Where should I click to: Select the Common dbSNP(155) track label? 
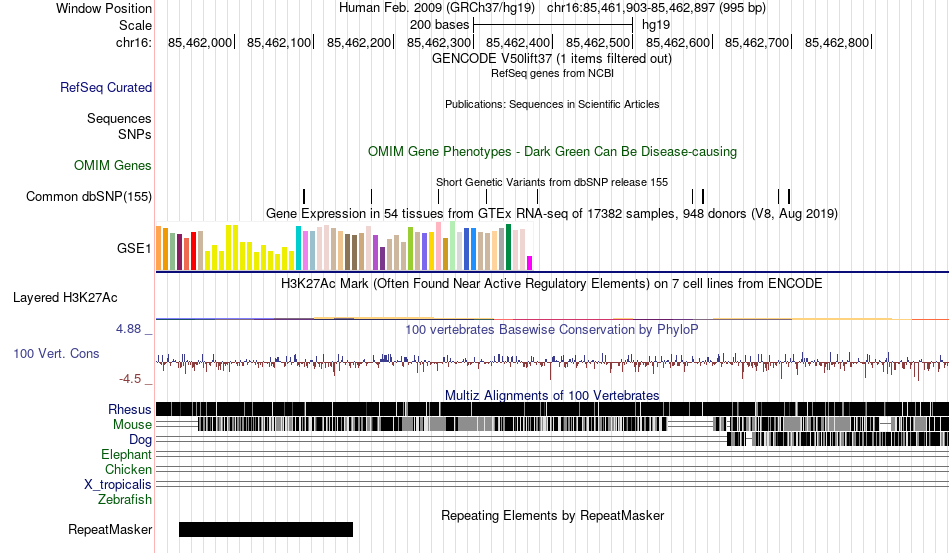pyautogui.click(x=89, y=196)
